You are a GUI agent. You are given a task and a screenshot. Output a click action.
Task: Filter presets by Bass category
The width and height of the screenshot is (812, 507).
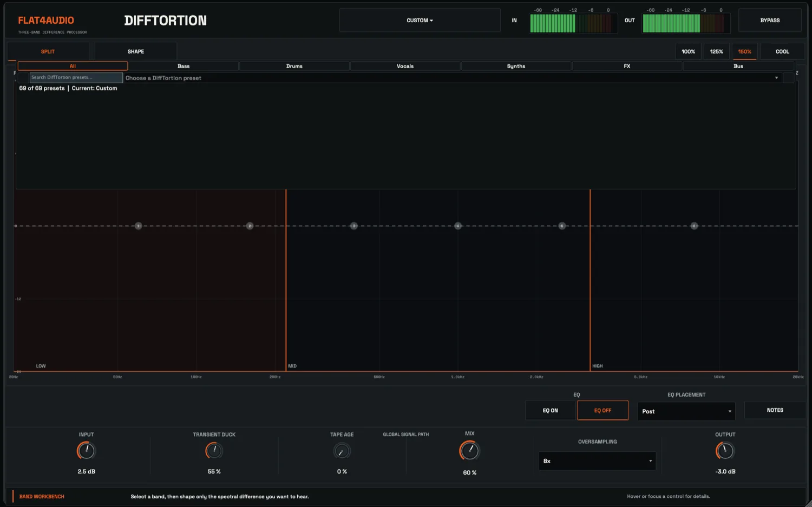pos(184,66)
